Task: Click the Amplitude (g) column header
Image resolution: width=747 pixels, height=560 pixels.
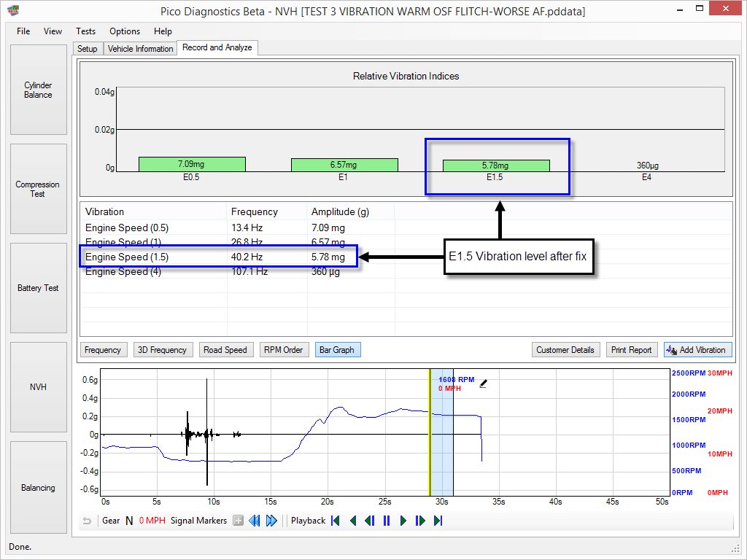Action: click(x=351, y=212)
